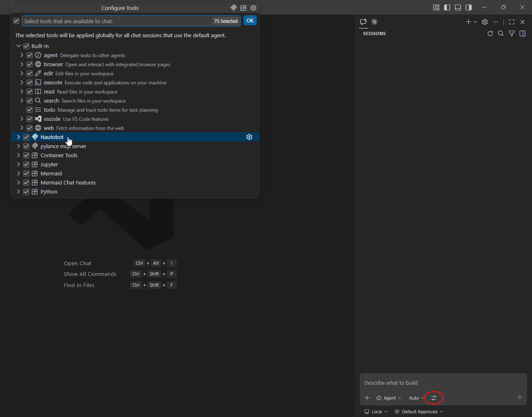Click the attach context plus icon in chat input
532x417 pixels.
click(x=367, y=398)
